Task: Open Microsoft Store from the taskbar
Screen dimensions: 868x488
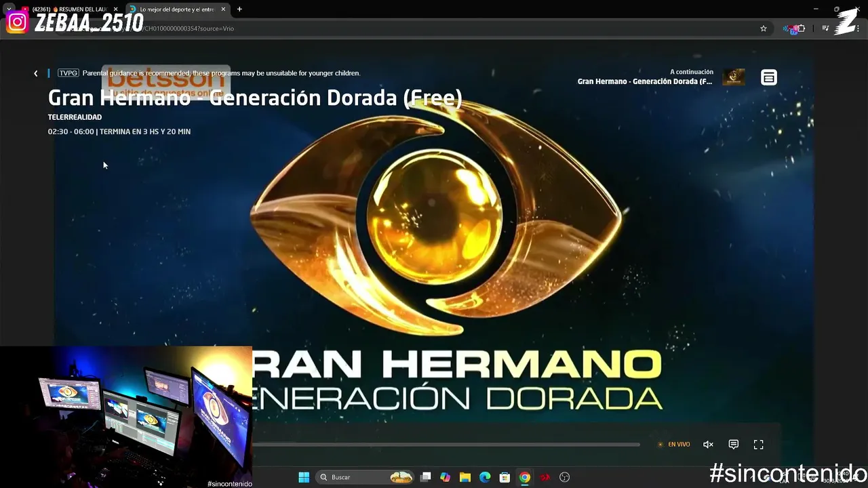Action: [x=505, y=477]
